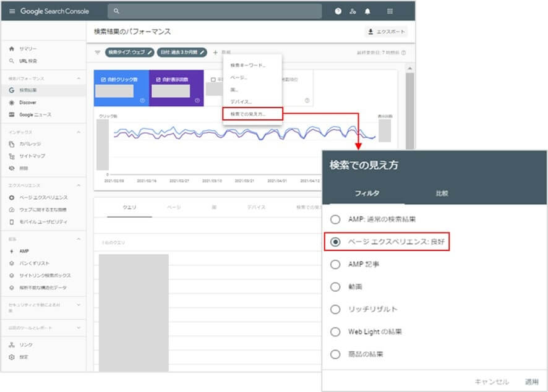Click the plus icon to add filter
This screenshot has height=392, width=548.
[215, 53]
